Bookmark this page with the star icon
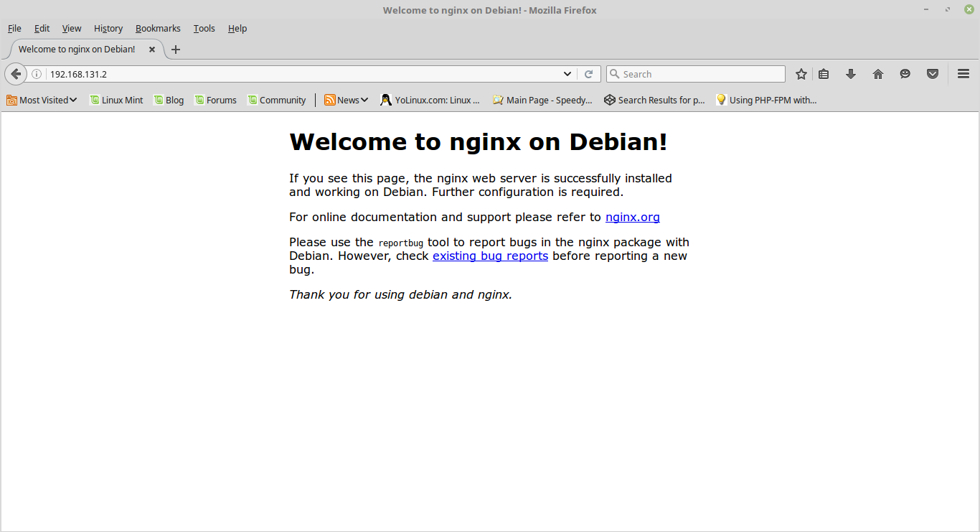Viewport: 980px width, 532px height. [801, 74]
